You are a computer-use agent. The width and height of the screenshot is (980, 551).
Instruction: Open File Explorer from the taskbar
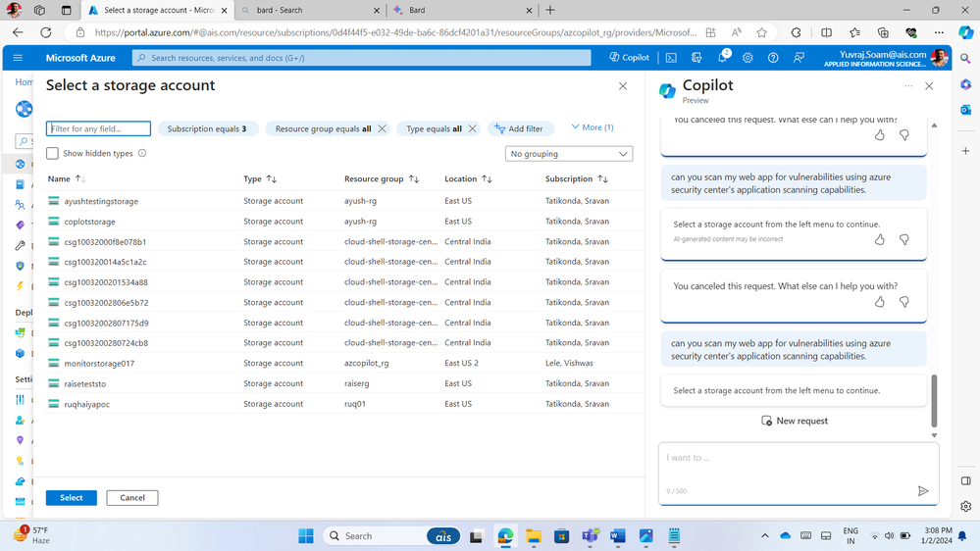[x=533, y=536]
